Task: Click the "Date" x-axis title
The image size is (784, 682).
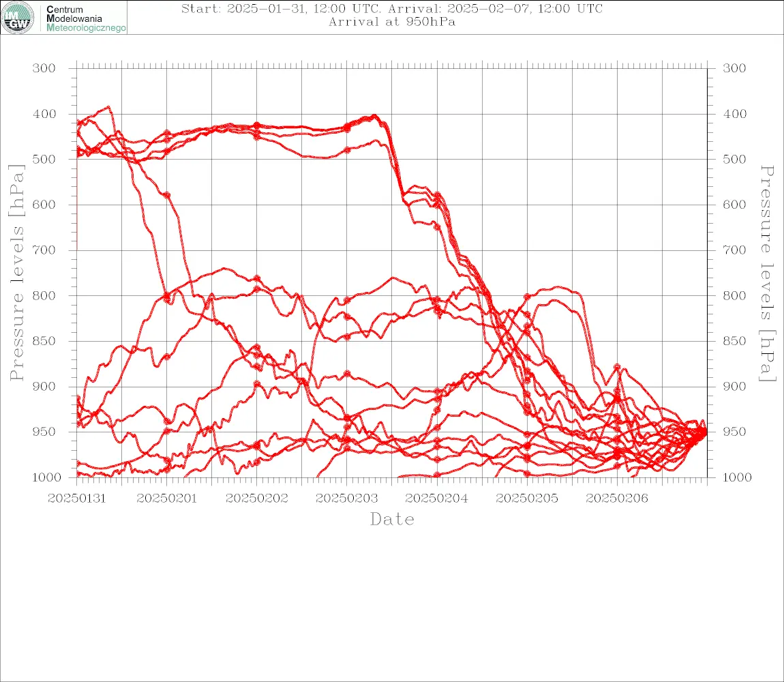Action: pos(393,519)
